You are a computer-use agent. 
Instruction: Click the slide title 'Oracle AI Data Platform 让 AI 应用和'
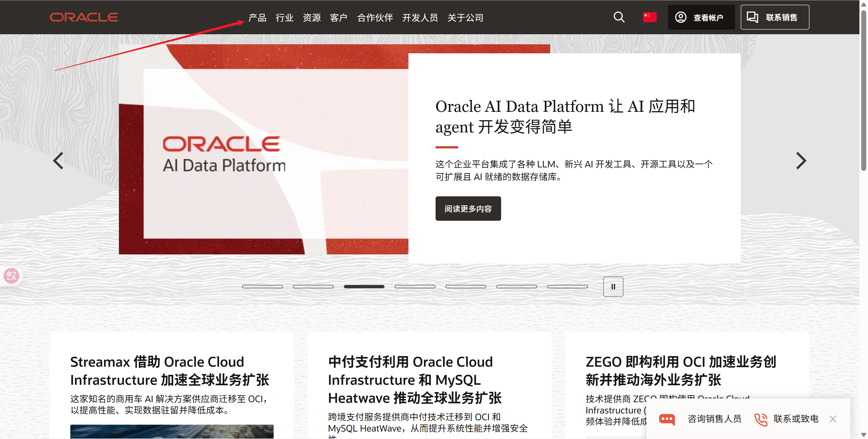pyautogui.click(x=565, y=106)
